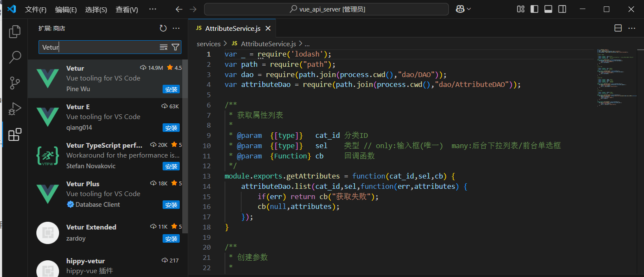Split the editor using the split icon
Image resolution: width=644 pixels, height=277 pixels.
pyautogui.click(x=618, y=27)
